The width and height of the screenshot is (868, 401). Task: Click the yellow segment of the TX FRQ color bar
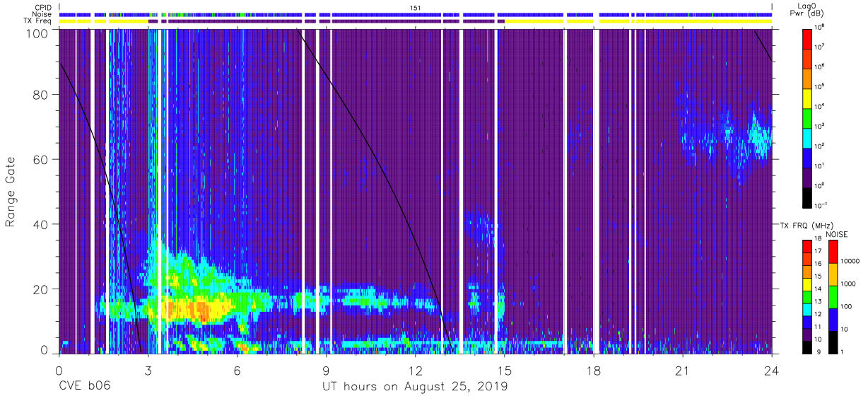pyautogui.click(x=807, y=284)
